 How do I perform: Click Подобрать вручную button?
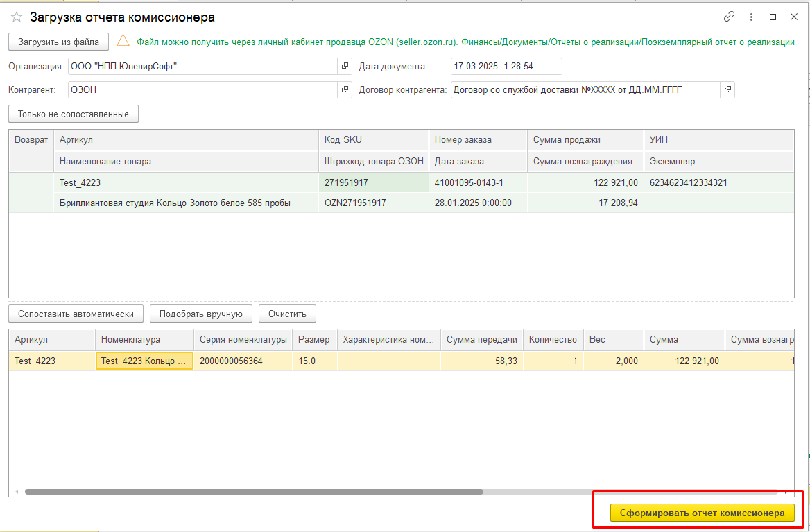201,314
